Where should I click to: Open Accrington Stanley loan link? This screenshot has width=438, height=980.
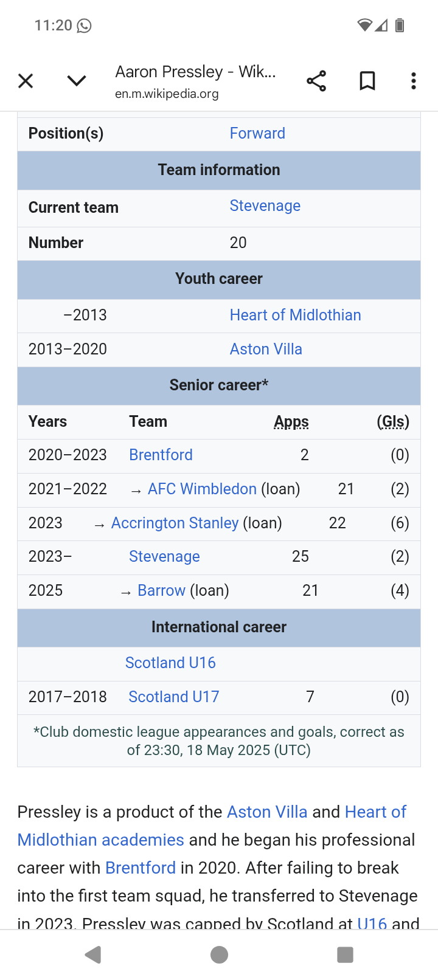(x=175, y=523)
